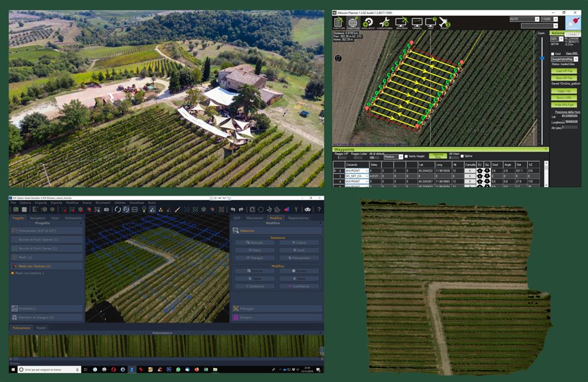Viewport: 588px width, 382px height.
Task: Open Initial Setup gear icon
Action: click(369, 23)
